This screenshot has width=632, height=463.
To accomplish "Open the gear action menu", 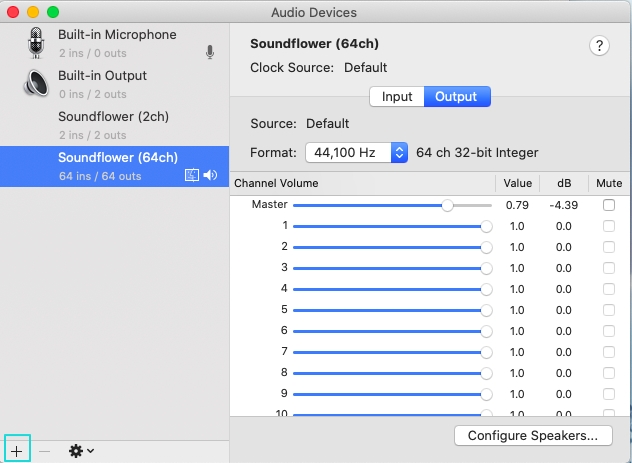I will tap(81, 451).
